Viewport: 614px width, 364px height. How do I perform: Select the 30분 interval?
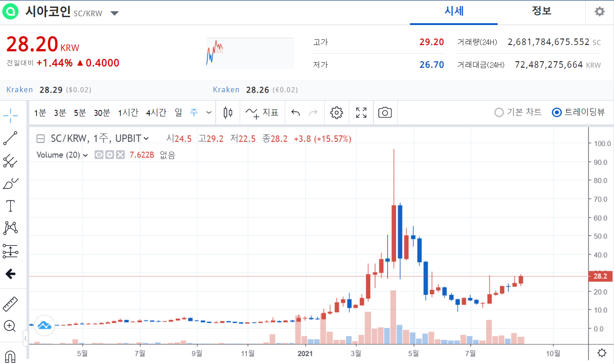pos(102,112)
